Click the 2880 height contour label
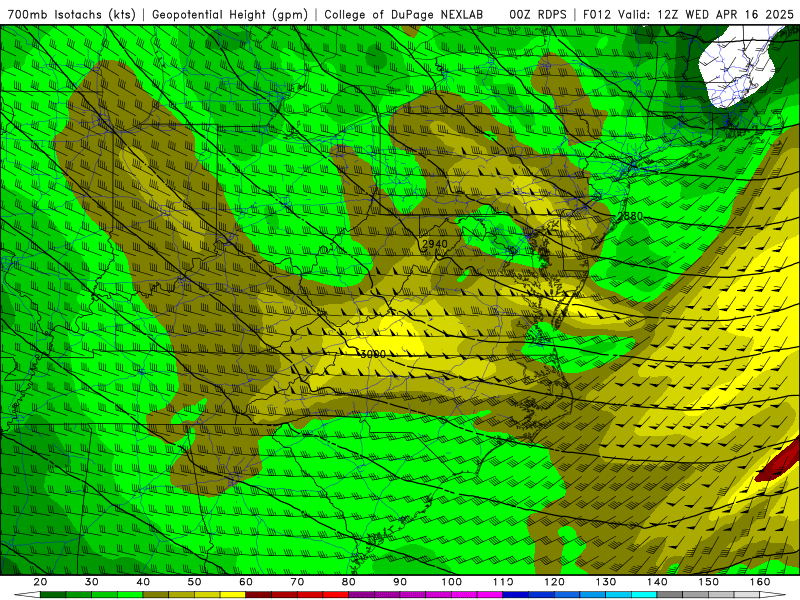This screenshot has width=800, height=600. pyautogui.click(x=630, y=216)
